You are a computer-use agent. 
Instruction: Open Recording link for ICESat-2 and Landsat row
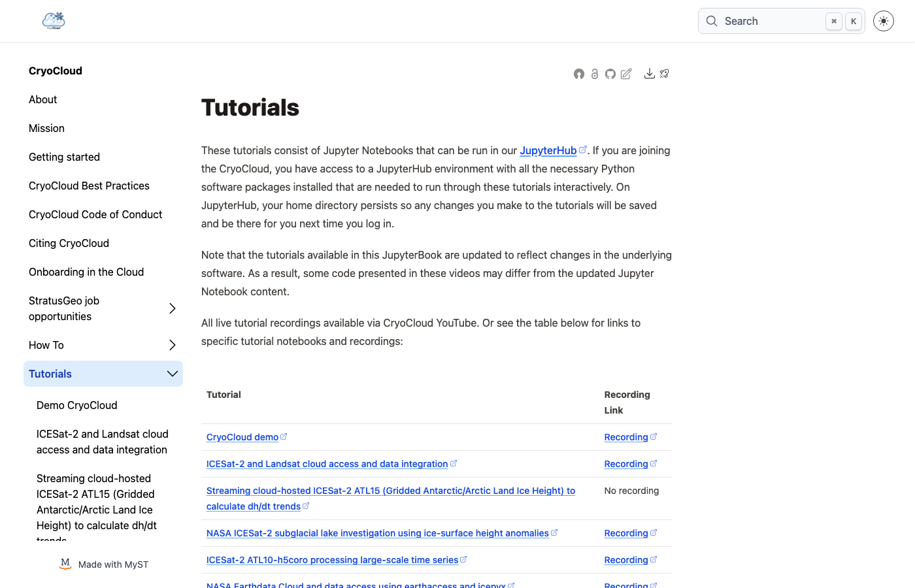pyautogui.click(x=626, y=464)
